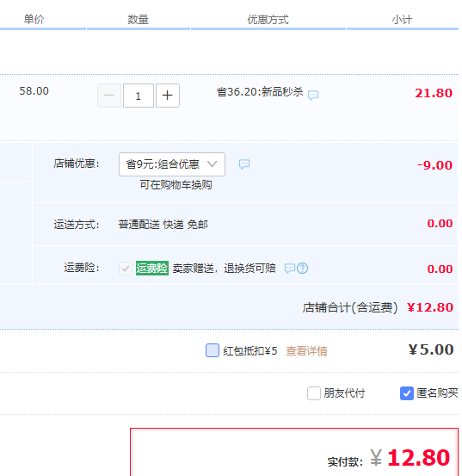
Task: Click the 实付款 ¥12.80 total amount
Action: [410, 458]
